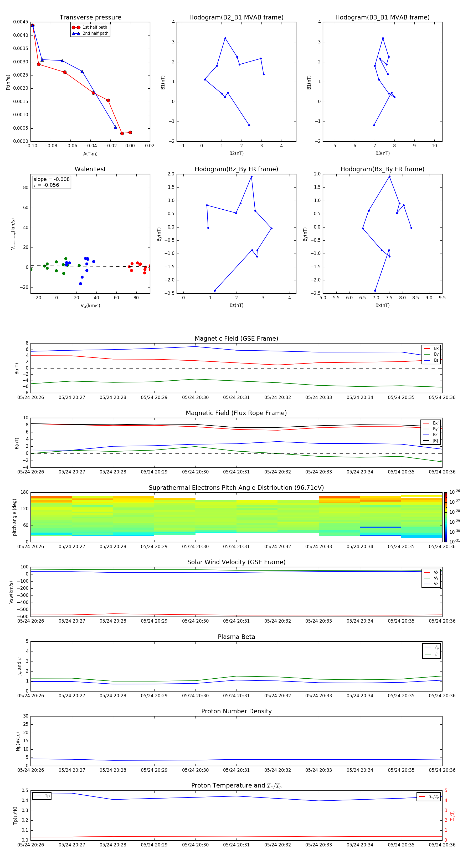The width and height of the screenshot is (473, 868).
Task: Click the "Pt(nPa)" y-axis label
Action: tap(8, 82)
